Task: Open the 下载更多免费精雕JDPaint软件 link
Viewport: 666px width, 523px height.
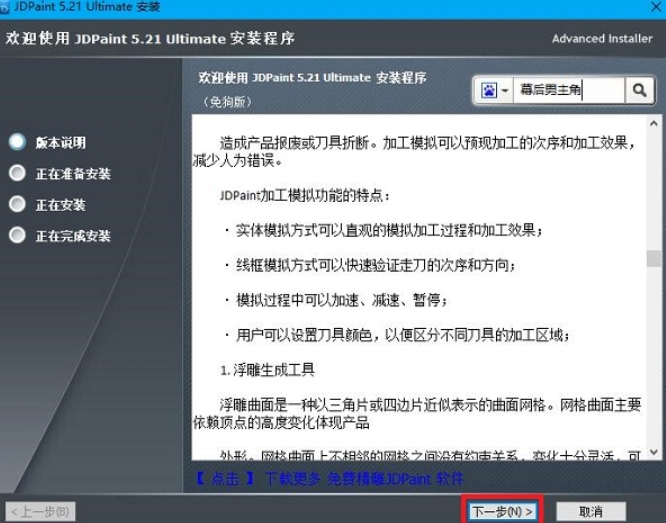Action: [x=330, y=479]
